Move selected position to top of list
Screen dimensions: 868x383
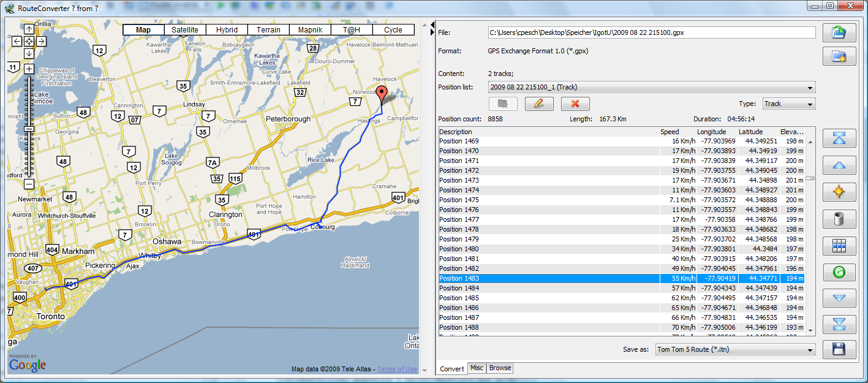pos(839,139)
